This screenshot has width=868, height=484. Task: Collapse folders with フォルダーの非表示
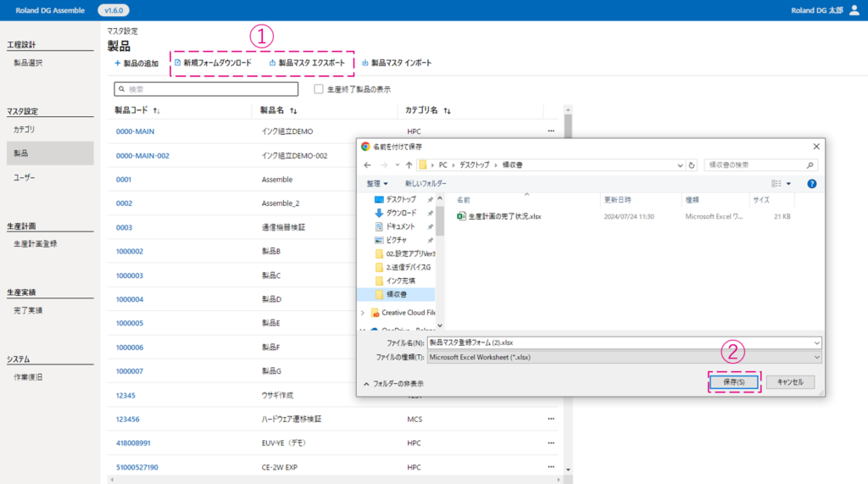click(393, 384)
